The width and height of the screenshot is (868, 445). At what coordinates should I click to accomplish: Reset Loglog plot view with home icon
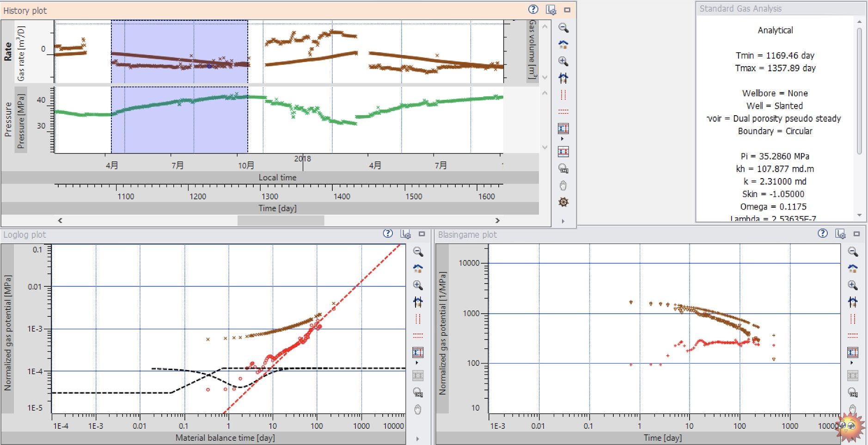[x=418, y=268]
